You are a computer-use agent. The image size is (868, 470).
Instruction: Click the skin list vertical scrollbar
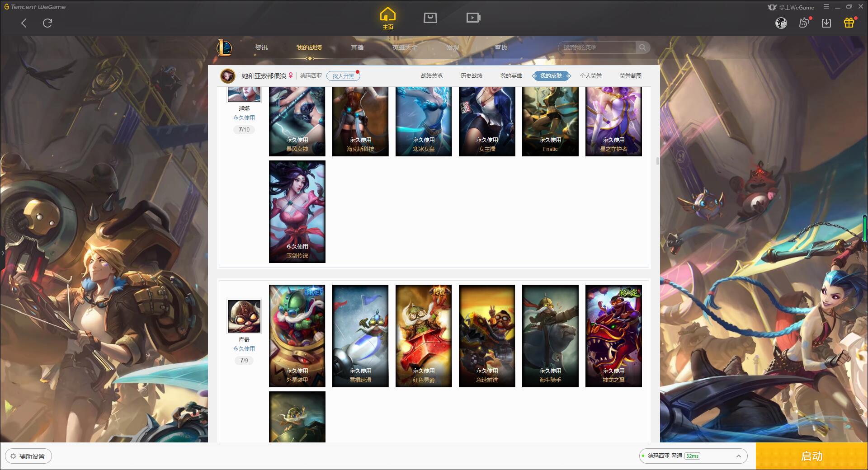(657, 161)
